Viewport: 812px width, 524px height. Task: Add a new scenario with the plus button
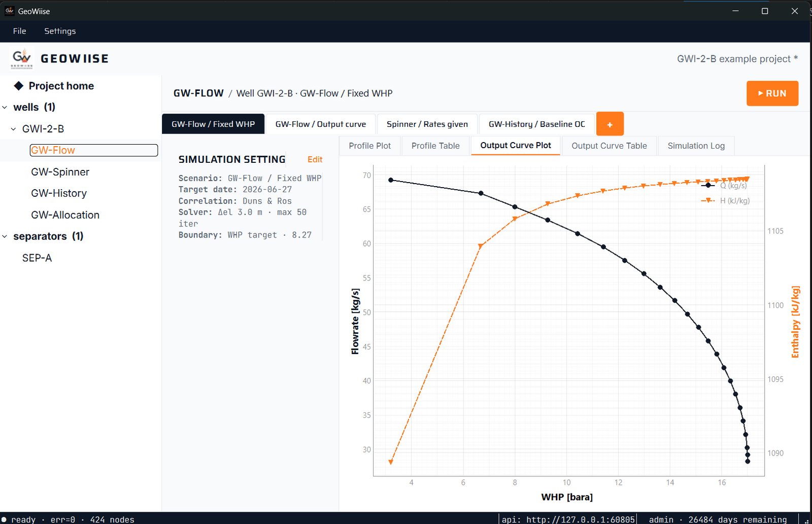pos(610,124)
